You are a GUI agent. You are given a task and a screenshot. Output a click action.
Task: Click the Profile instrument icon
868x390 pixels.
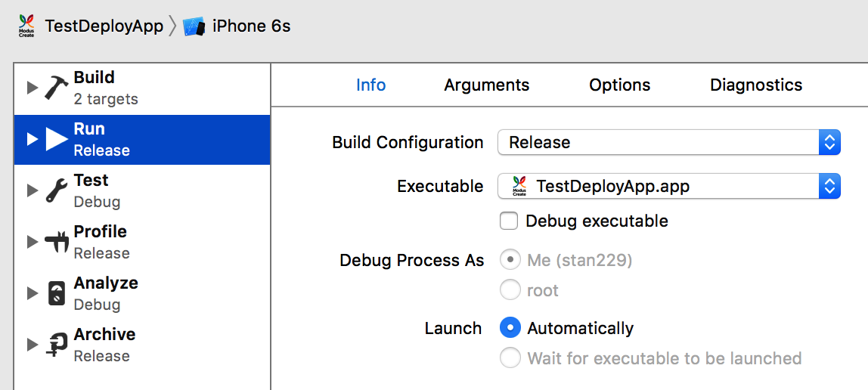tap(57, 242)
